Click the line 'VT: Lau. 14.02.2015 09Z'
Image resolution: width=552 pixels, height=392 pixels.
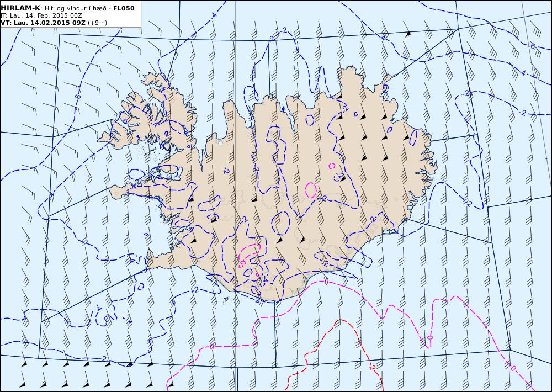(x=43, y=23)
